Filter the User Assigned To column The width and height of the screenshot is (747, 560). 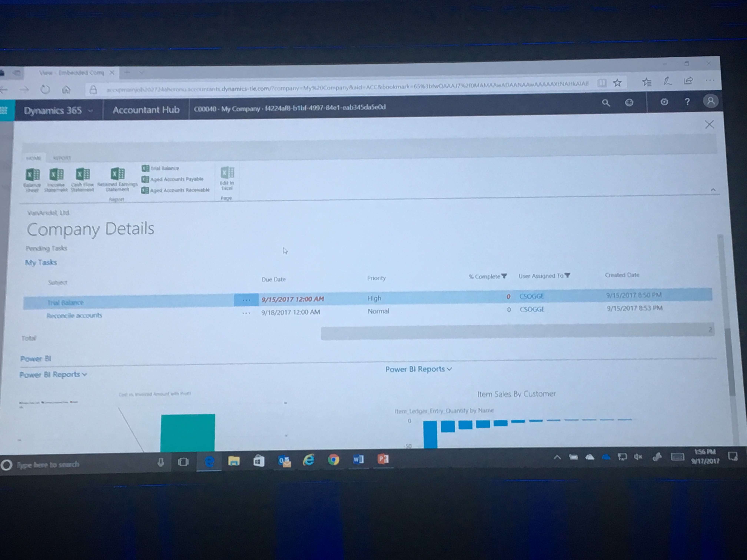tap(567, 275)
